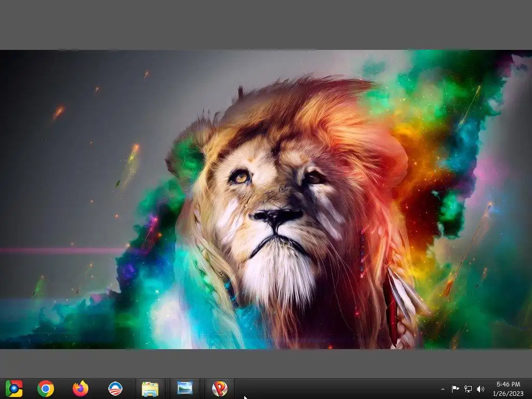The width and height of the screenshot is (532, 399).
Task: Open the blue-and-red circular logo app in the taskbar
Action: pos(115,389)
